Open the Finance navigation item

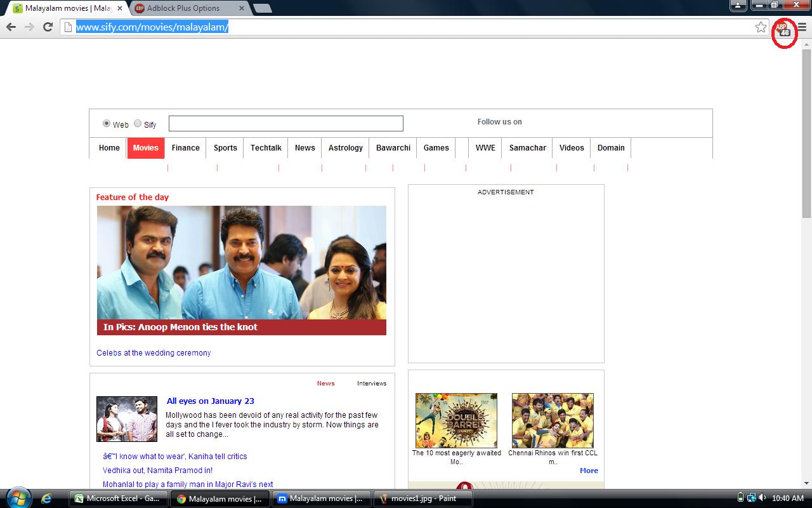pos(186,148)
